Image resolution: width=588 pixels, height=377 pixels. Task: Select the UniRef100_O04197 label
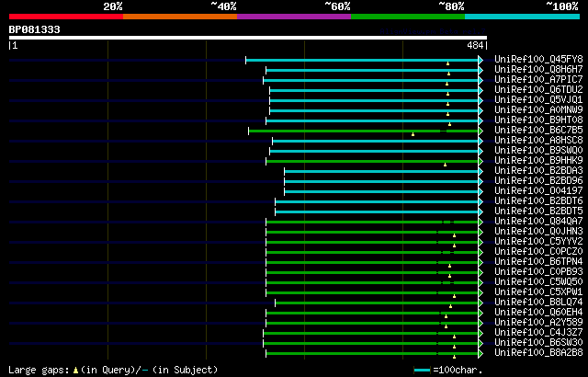coord(539,191)
